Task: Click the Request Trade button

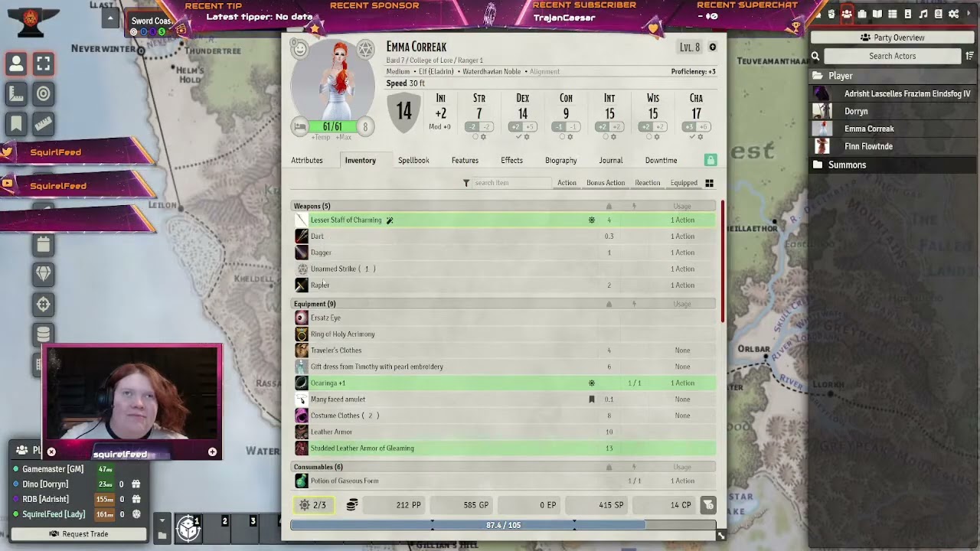Action: [79, 533]
